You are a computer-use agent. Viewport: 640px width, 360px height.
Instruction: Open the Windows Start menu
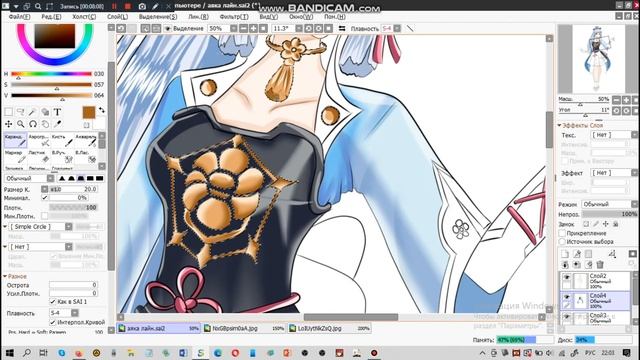(x=9, y=353)
